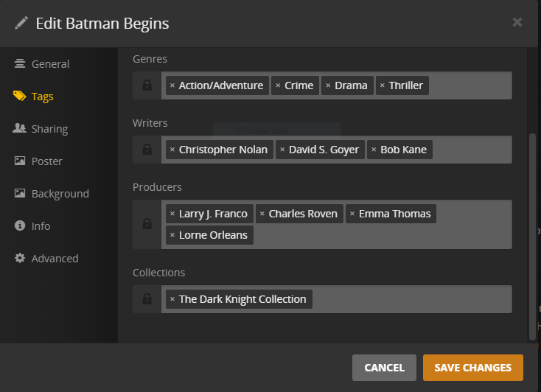Open the General section
Viewport: 541px width, 392px height.
click(x=42, y=64)
